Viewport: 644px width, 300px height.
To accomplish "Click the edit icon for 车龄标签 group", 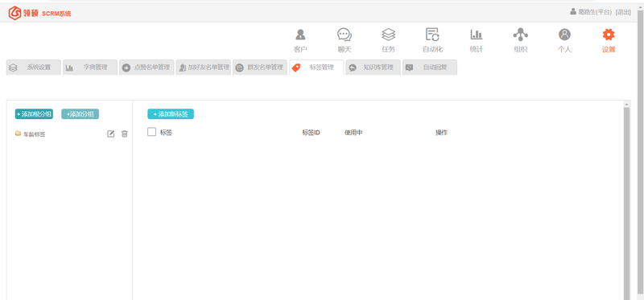I will [110, 134].
